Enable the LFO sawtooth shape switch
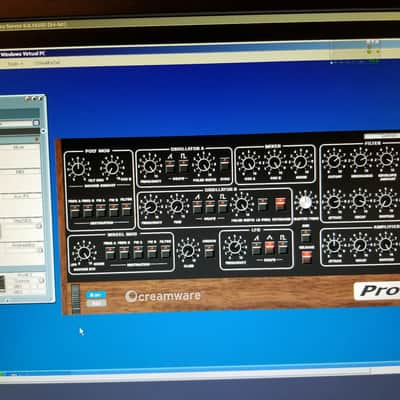The height and width of the screenshot is (400, 400). (x=256, y=248)
